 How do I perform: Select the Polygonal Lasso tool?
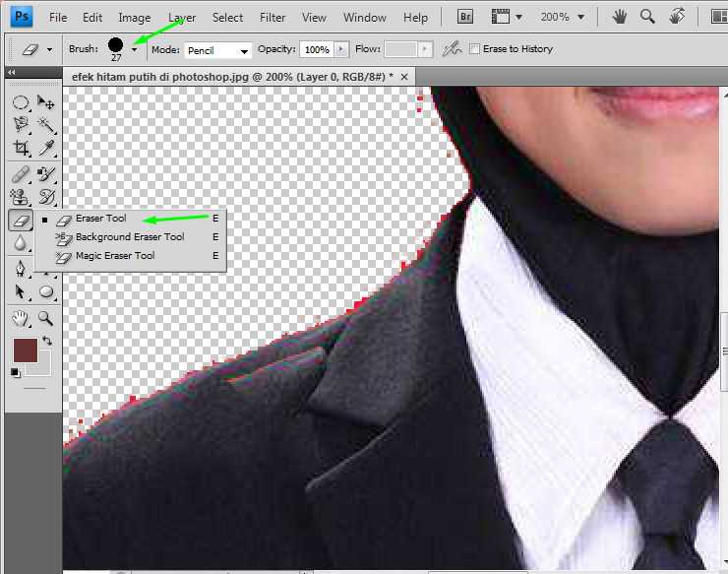tap(20, 125)
